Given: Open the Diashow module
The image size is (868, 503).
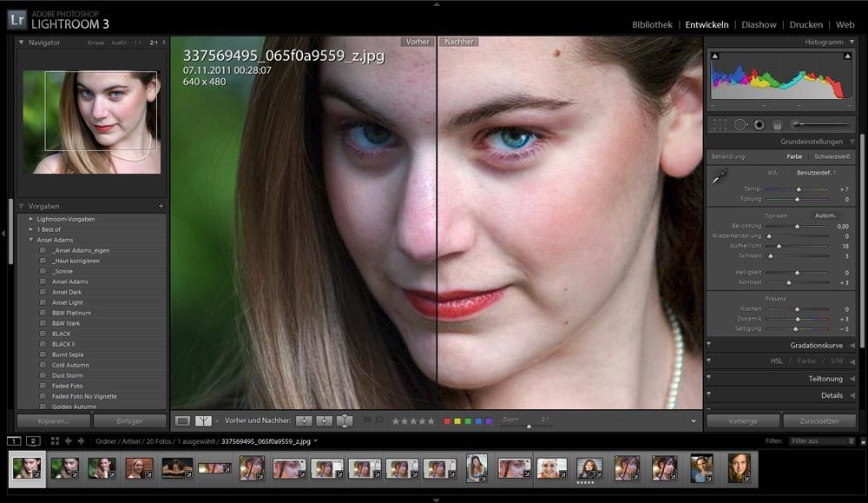Looking at the screenshot, I should tap(759, 25).
